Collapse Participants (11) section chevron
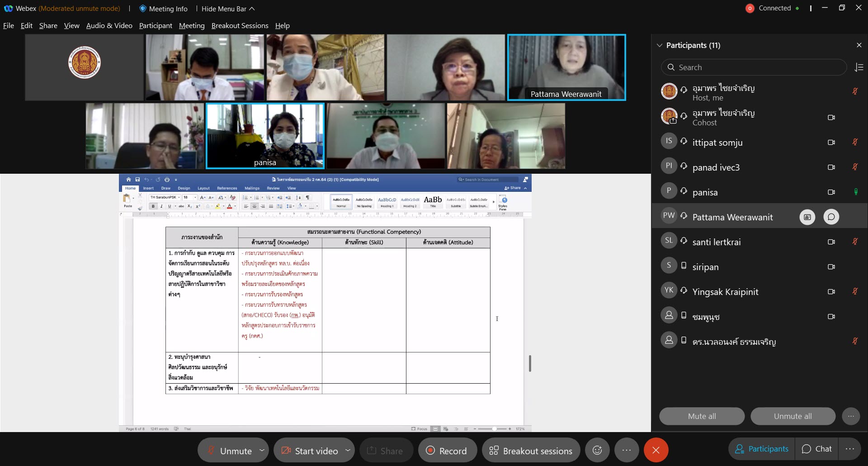The image size is (868, 466). (x=660, y=45)
